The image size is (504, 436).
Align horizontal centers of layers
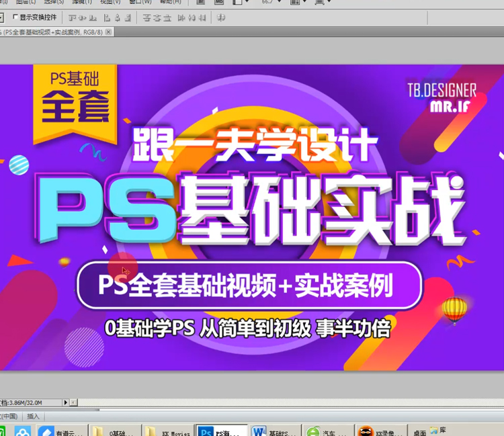tap(118, 18)
